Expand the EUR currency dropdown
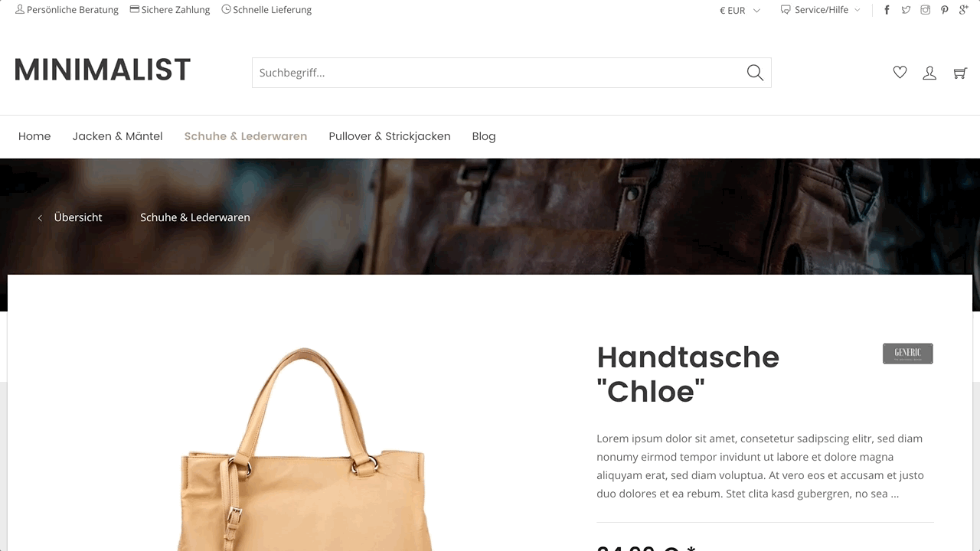This screenshot has height=551, width=980. [x=740, y=10]
